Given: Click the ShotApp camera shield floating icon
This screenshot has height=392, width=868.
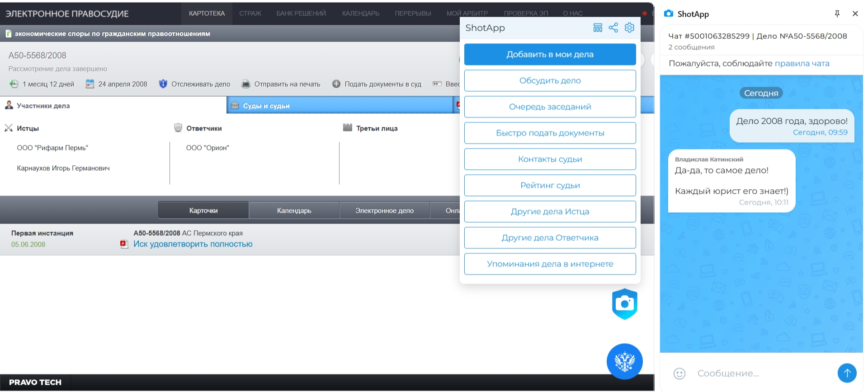Looking at the screenshot, I should (x=624, y=304).
